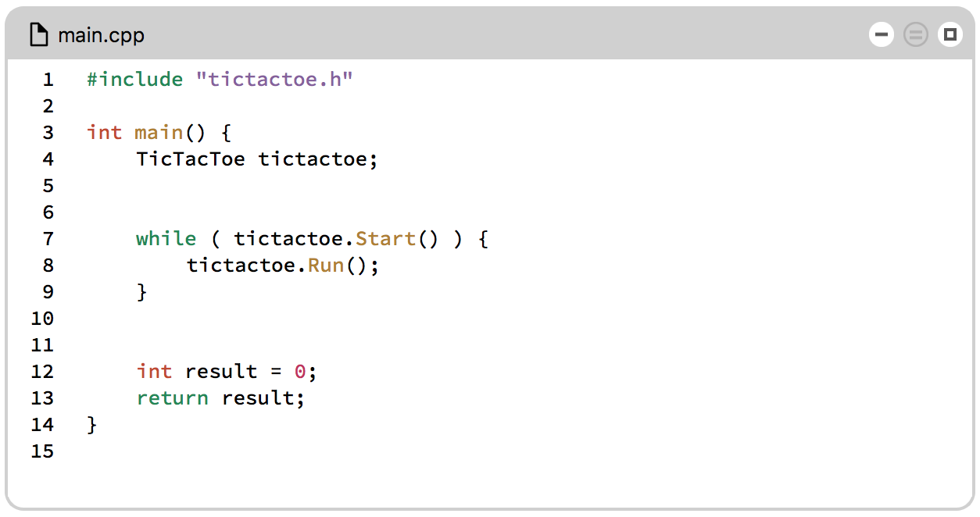
Task: Click the Start method call
Action: point(385,238)
